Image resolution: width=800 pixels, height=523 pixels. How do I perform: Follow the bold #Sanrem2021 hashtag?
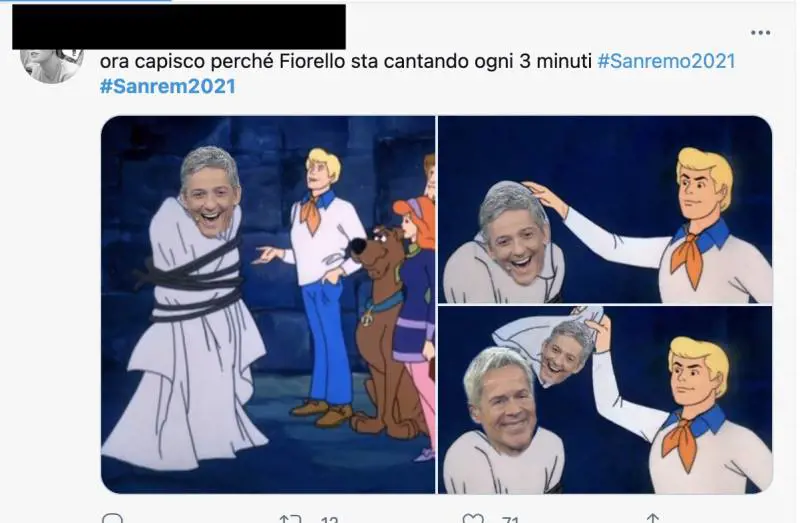click(168, 86)
